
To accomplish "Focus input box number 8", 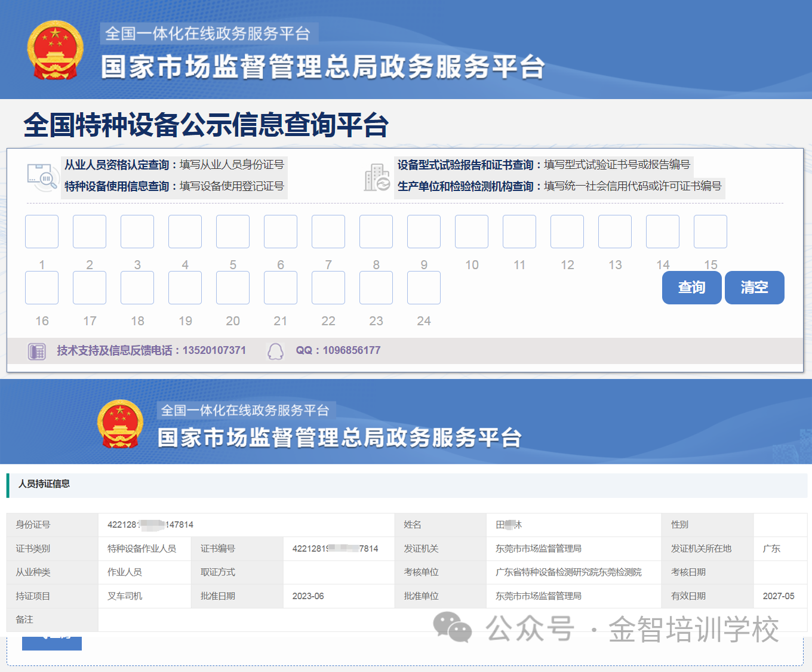I will tap(376, 232).
